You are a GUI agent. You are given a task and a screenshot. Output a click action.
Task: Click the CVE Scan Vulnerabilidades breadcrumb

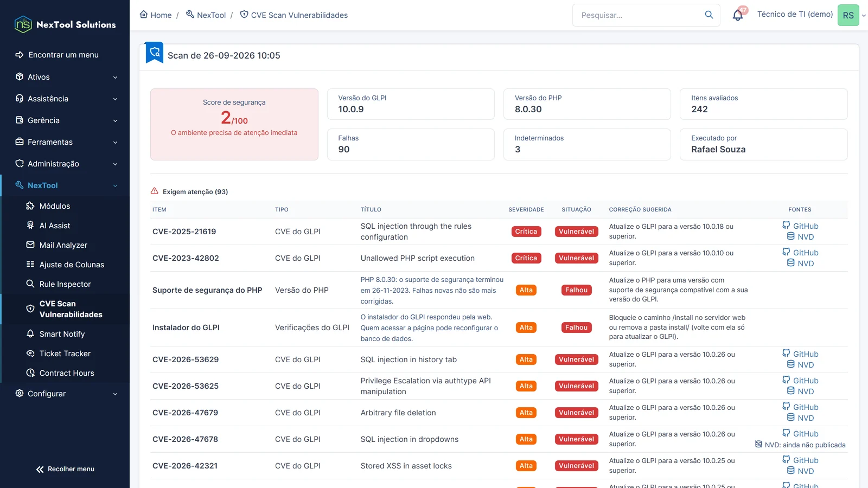293,15
